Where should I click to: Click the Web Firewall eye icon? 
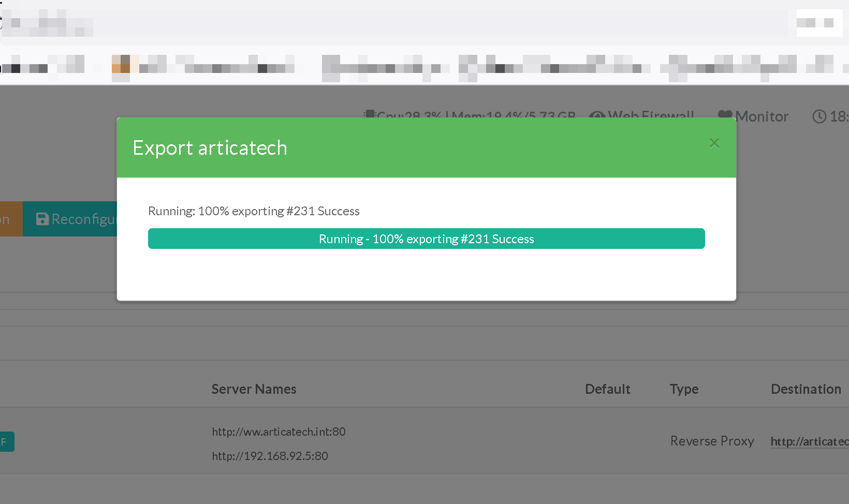(x=597, y=115)
